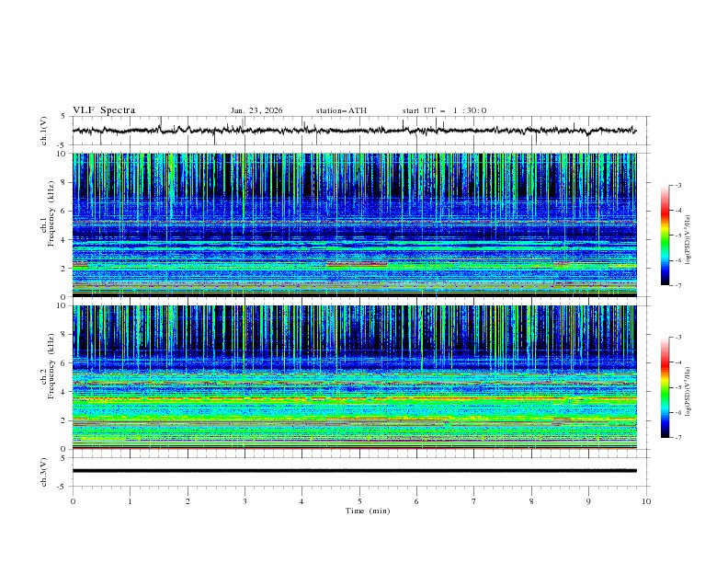Click the VLF Spectra title text
728x563 pixels.
[x=104, y=110]
